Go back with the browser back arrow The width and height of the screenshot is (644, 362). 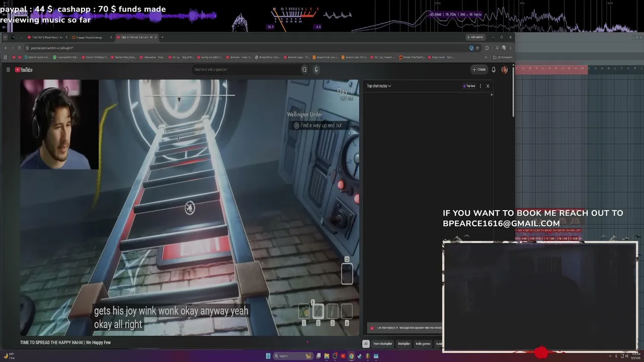tap(6, 48)
